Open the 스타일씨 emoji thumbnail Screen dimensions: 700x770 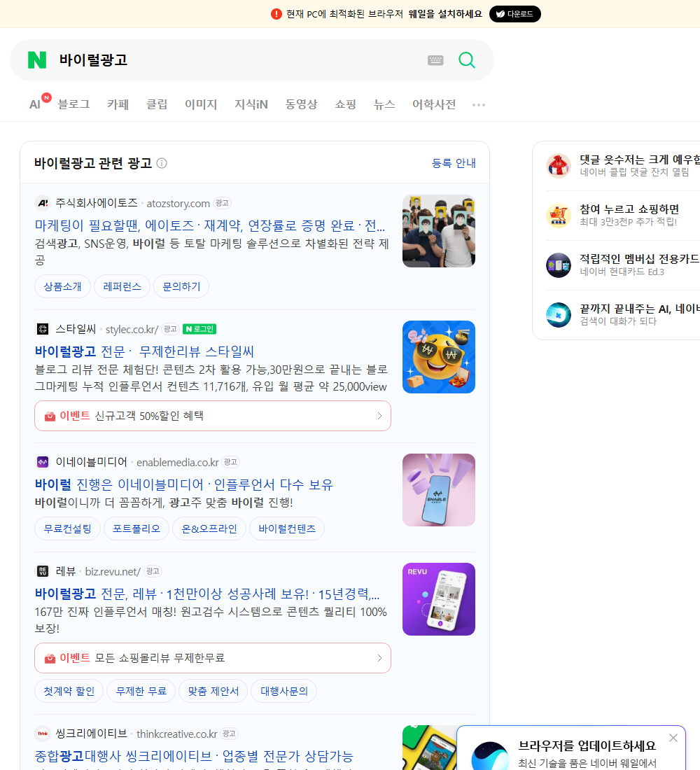coord(439,357)
